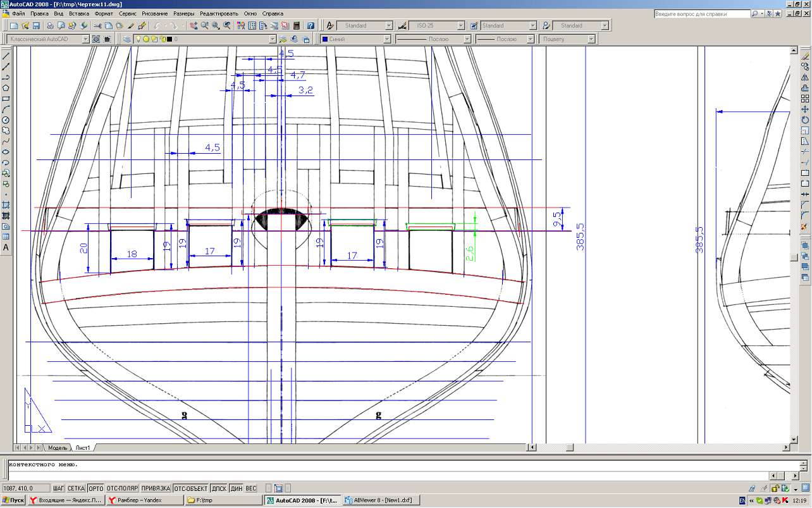Click in the command line input
This screenshot has width=812, height=508.
click(x=387, y=475)
